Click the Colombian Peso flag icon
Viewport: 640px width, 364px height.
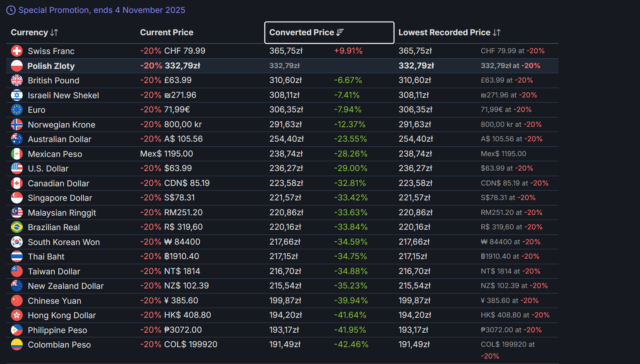(17, 344)
